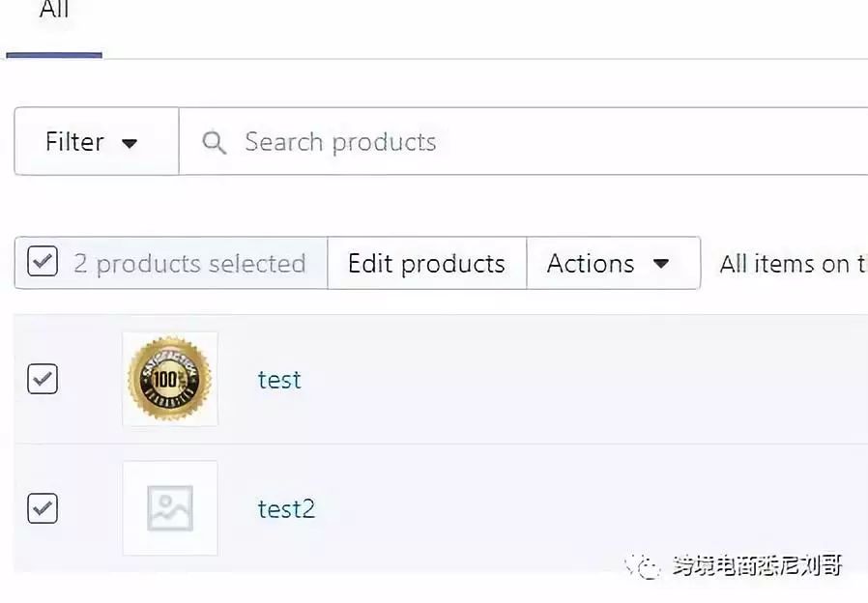Click the Actions dropdown arrow

pos(663,263)
